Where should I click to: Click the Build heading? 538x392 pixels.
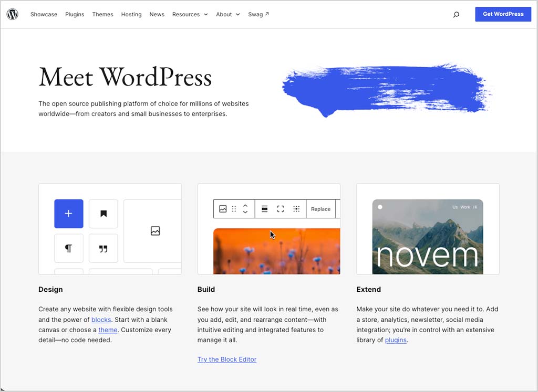(206, 290)
